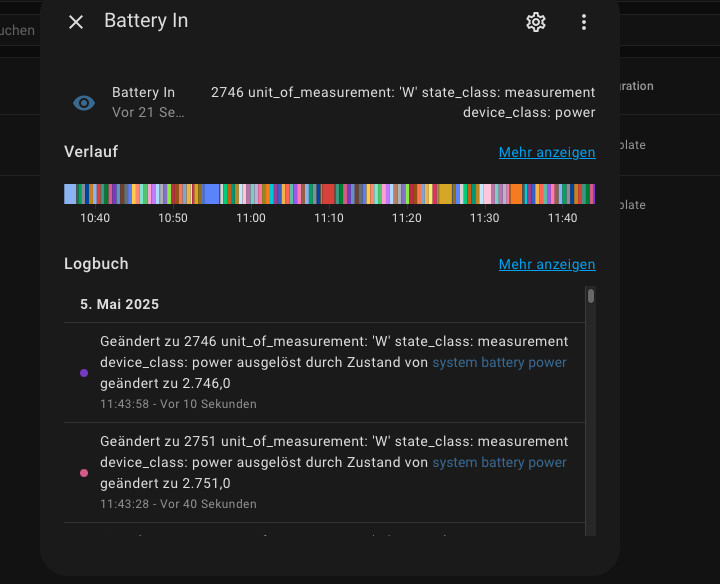Click pink dot of the 2751 log entry

[x=84, y=473]
